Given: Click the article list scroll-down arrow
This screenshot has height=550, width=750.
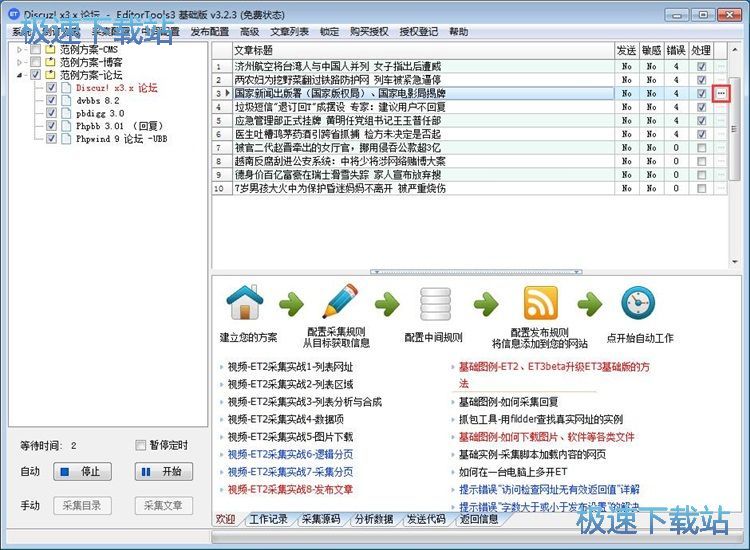Looking at the screenshot, I should pyautogui.click(x=734, y=262).
